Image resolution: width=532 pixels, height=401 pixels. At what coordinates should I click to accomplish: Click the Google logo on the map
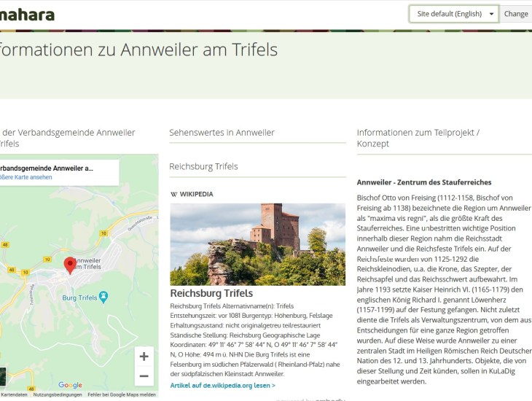[x=70, y=385]
